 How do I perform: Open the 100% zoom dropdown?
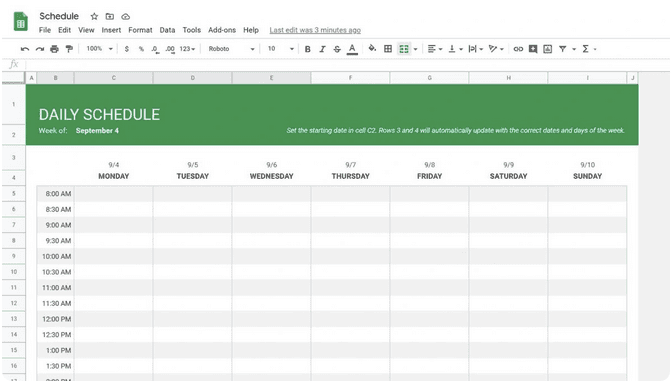[x=99, y=48]
